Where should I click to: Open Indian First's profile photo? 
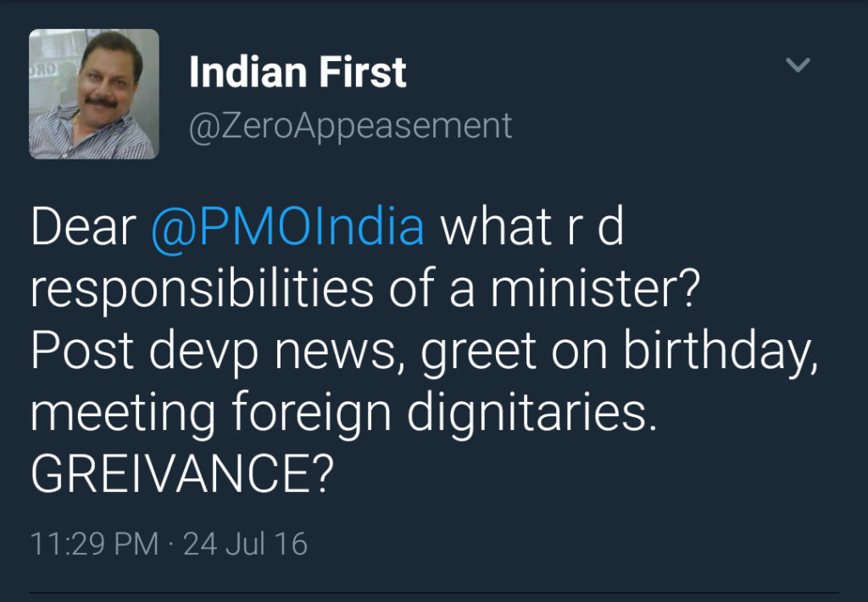pos(94,94)
